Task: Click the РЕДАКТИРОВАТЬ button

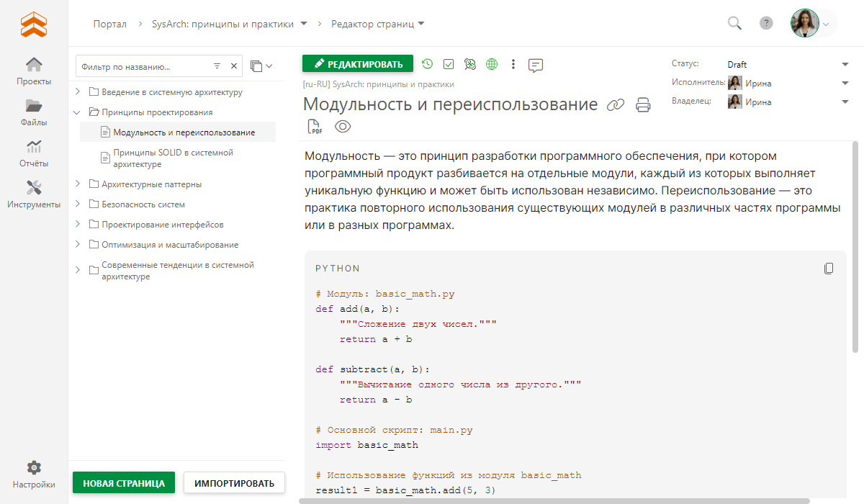Action: pyautogui.click(x=358, y=64)
